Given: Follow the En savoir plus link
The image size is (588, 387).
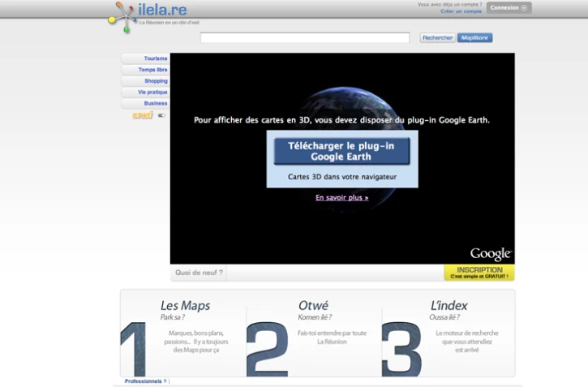Looking at the screenshot, I should click(341, 198).
